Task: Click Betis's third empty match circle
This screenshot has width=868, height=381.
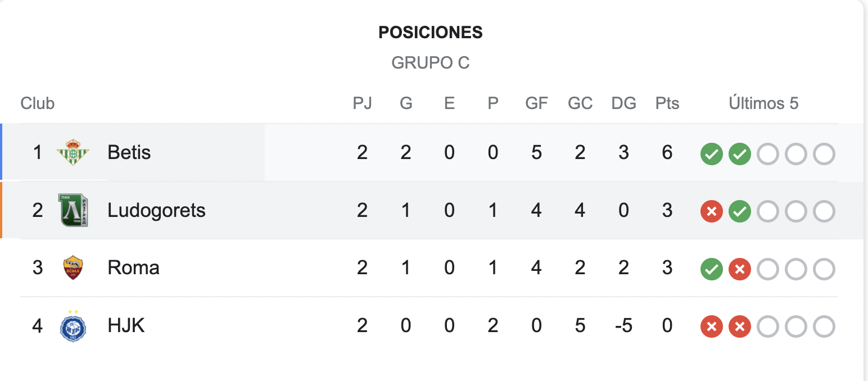Action: point(824,154)
